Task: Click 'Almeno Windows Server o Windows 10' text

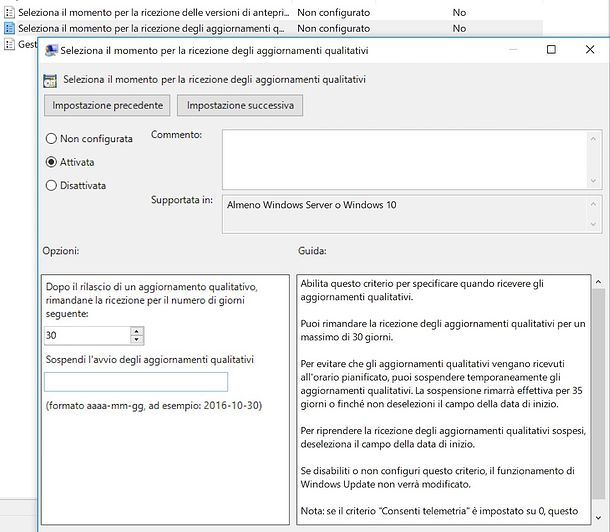Action: coord(312,205)
